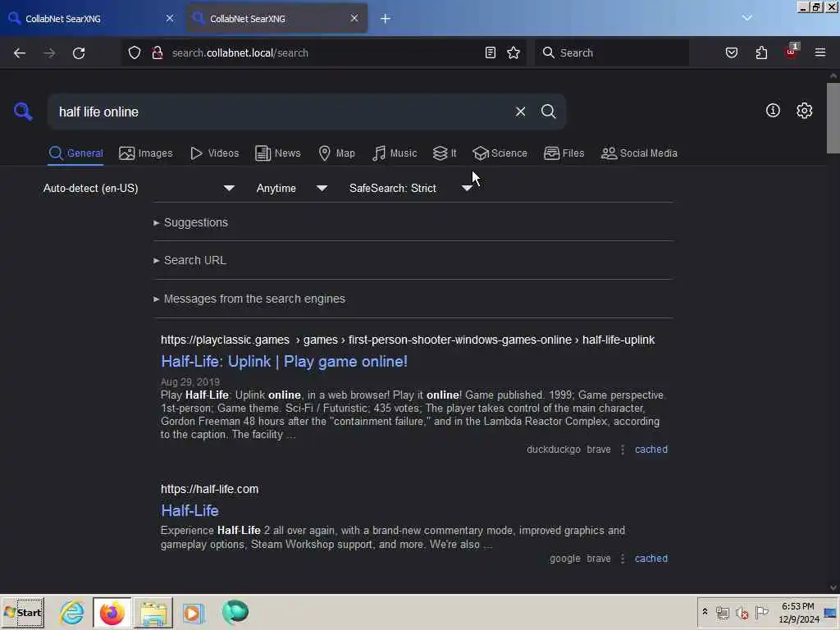Viewport: 840px width, 630px height.
Task: Open a new tab with plus
Action: click(x=386, y=19)
